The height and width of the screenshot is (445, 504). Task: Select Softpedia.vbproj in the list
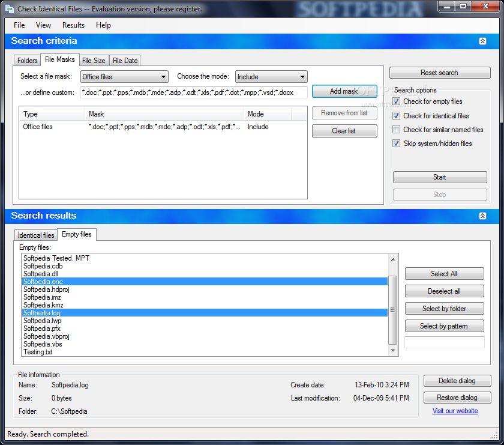point(205,336)
